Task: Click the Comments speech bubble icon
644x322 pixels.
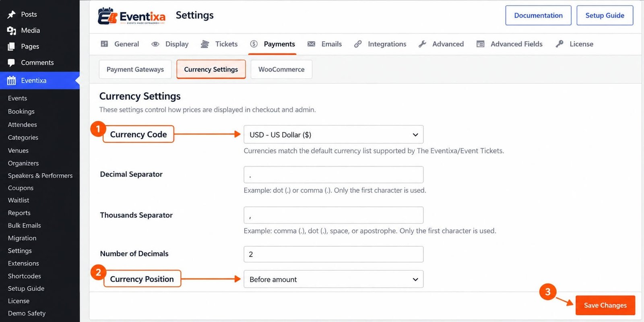Action: (11, 63)
